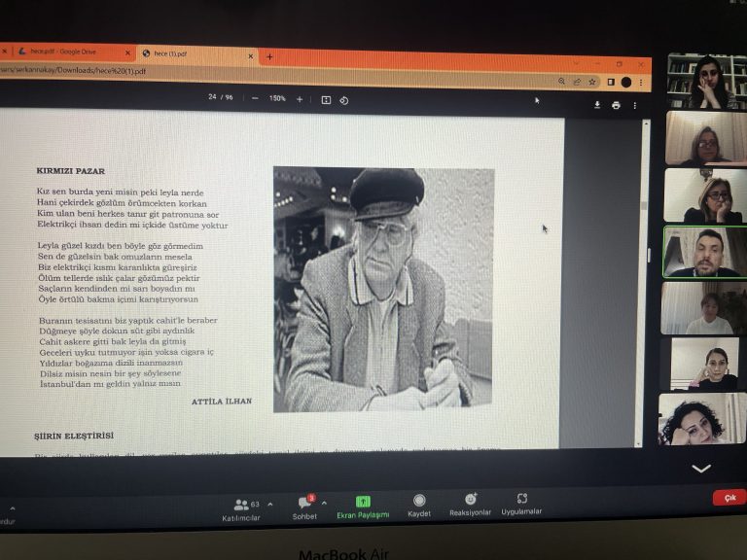Click the Attila İlhan portrait photo
Viewport: 747px width, 560px height.
383,289
